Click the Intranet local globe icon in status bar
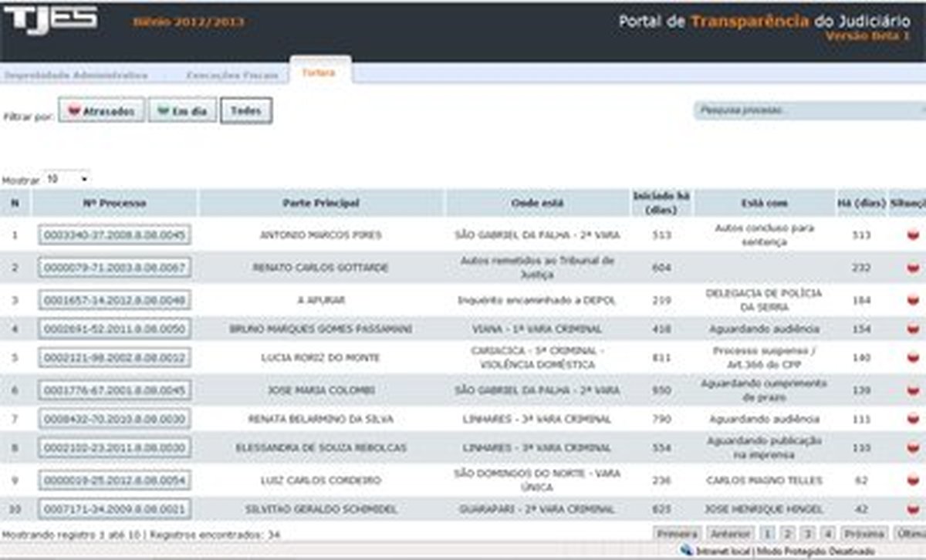The width and height of the screenshot is (926, 560). [x=687, y=552]
